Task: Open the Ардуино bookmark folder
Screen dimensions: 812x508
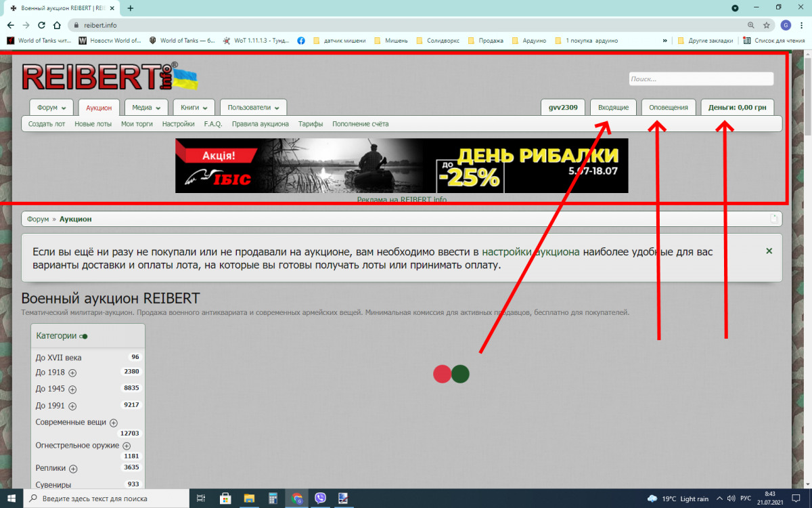Action: click(528, 41)
